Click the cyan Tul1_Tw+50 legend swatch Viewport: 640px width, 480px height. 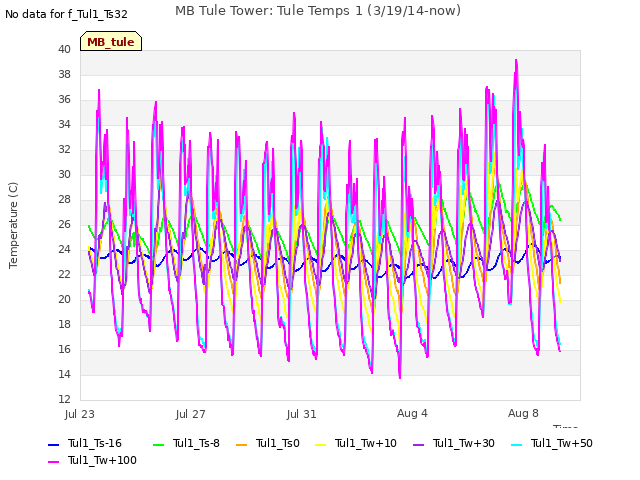pyautogui.click(x=517, y=444)
